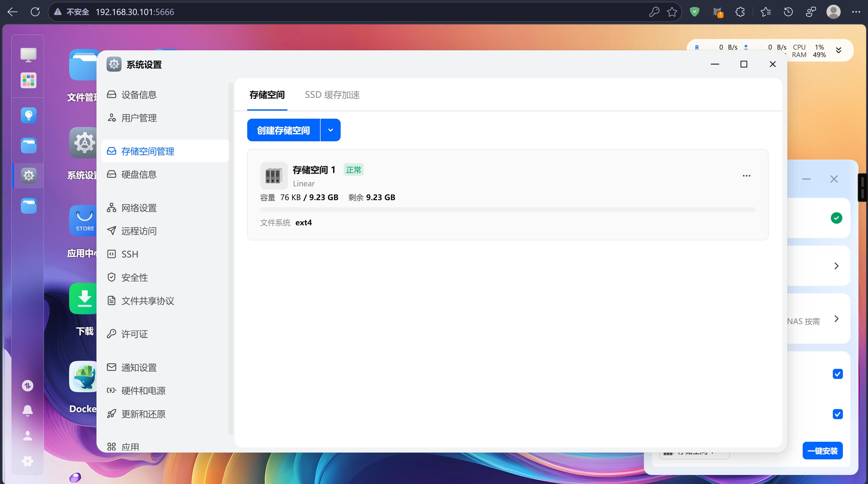Expand the NAS 按需 row chevron
The image size is (868, 484).
point(836,319)
